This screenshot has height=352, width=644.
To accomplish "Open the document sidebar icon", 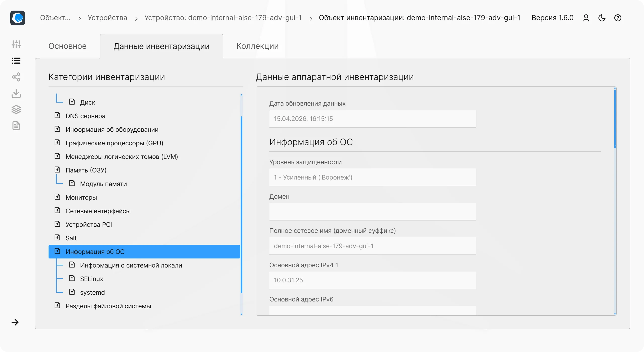I will pyautogui.click(x=16, y=126).
